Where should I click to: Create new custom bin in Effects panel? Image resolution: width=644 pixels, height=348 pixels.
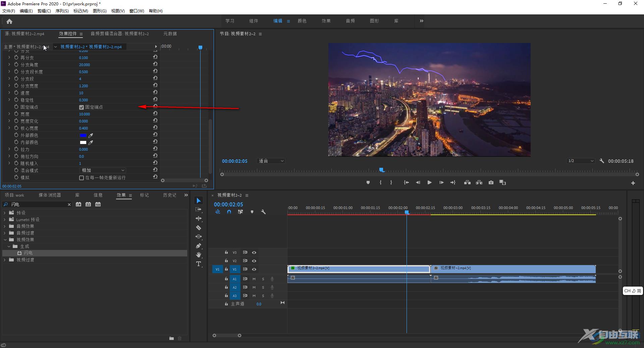[171, 338]
